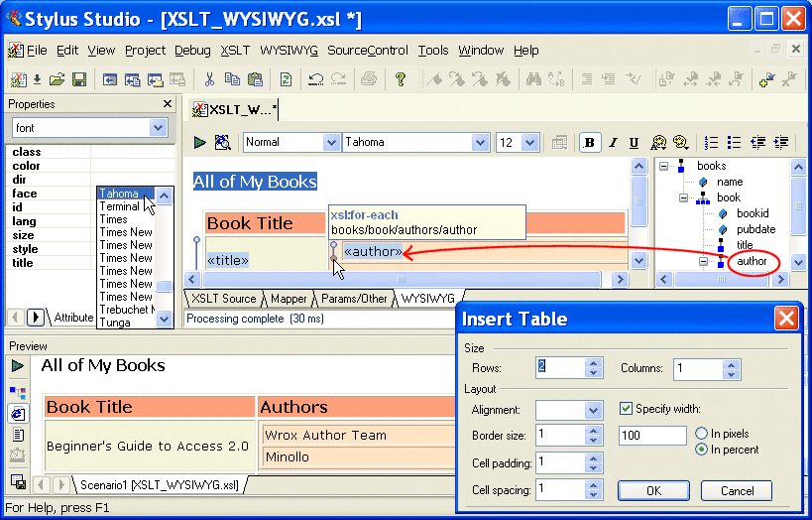Screen dimensions: 812x520
Task: Toggle Underline formatting button
Action: (x=634, y=143)
